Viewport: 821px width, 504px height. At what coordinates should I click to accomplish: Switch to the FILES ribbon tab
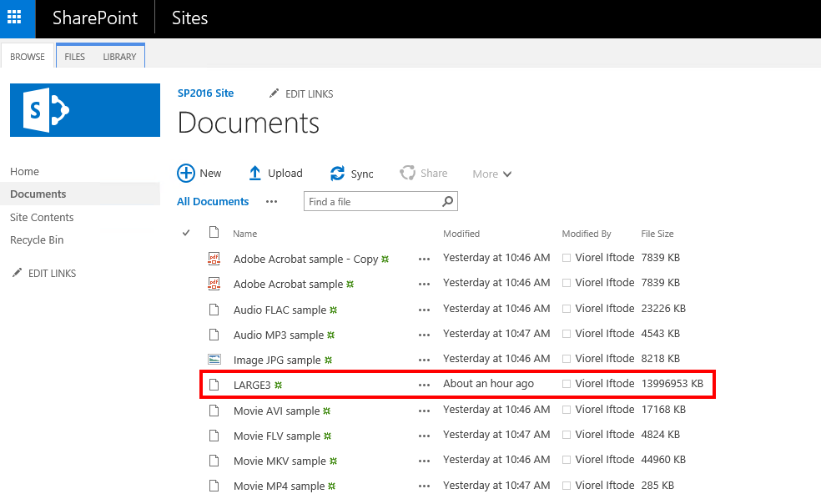tap(74, 57)
